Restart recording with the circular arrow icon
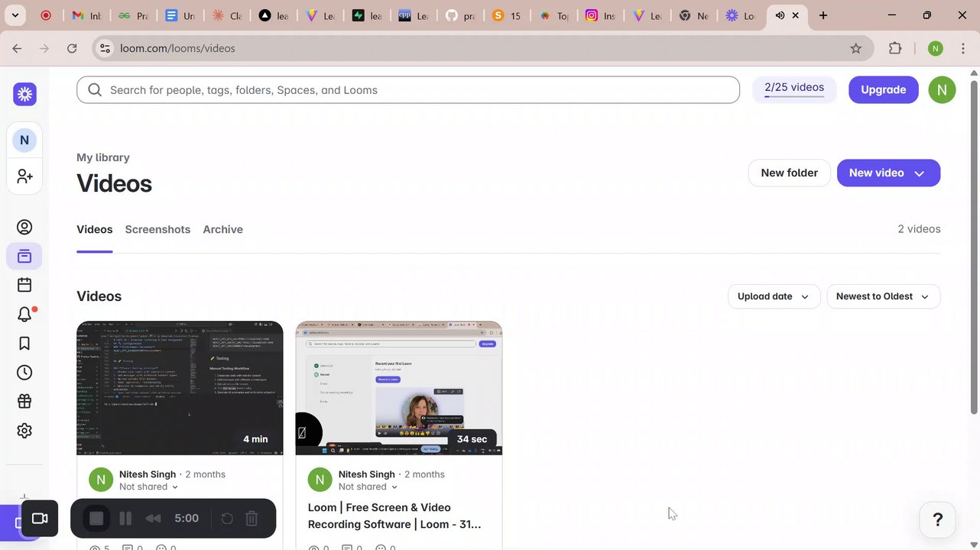 click(227, 519)
